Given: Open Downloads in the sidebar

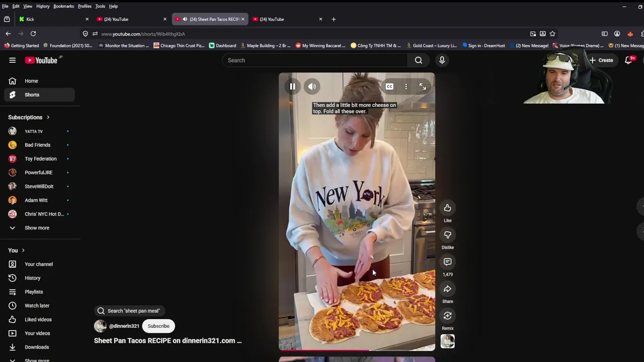Looking at the screenshot, I should point(39,347).
